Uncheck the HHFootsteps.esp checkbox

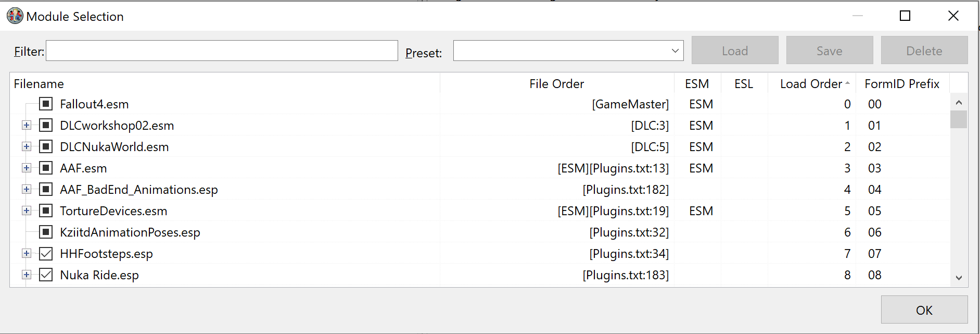pos(46,254)
